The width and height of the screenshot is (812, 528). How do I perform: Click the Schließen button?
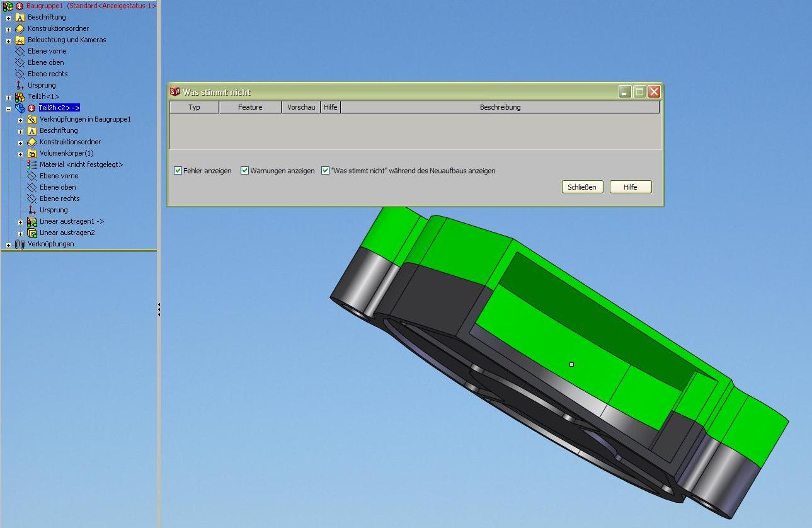tap(582, 187)
